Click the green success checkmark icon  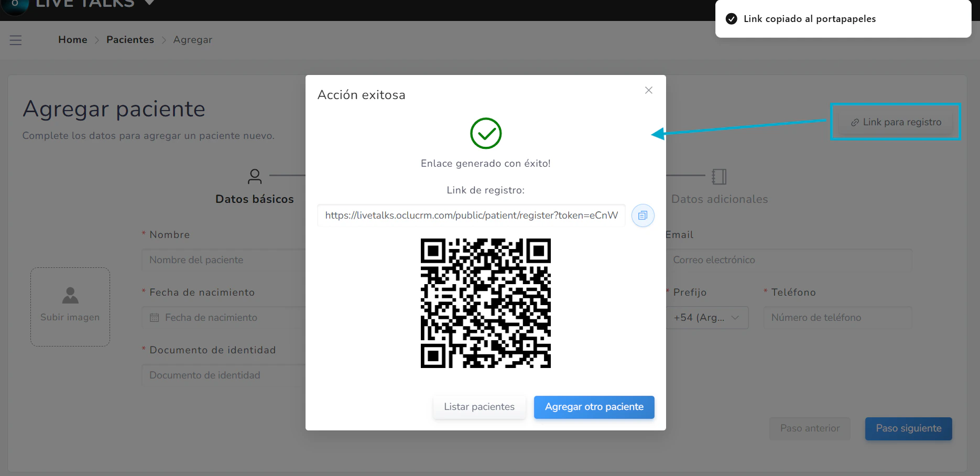486,133
